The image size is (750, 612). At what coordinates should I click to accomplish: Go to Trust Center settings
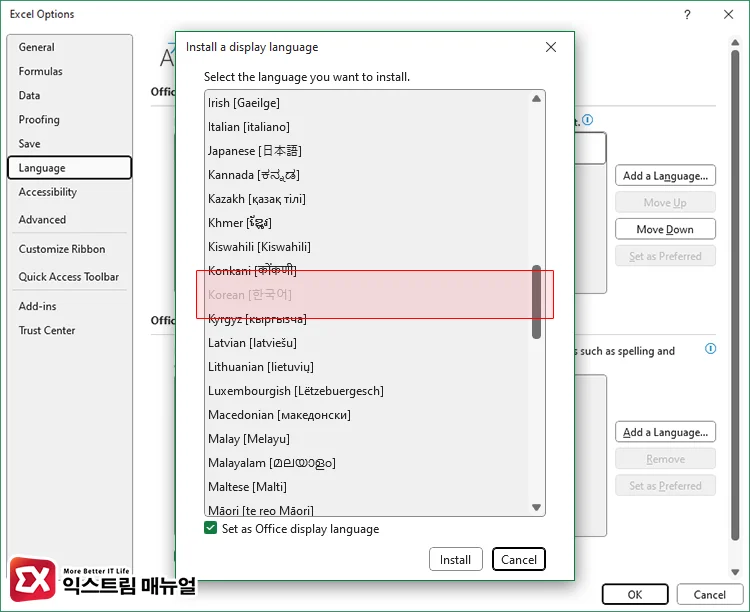tap(47, 330)
